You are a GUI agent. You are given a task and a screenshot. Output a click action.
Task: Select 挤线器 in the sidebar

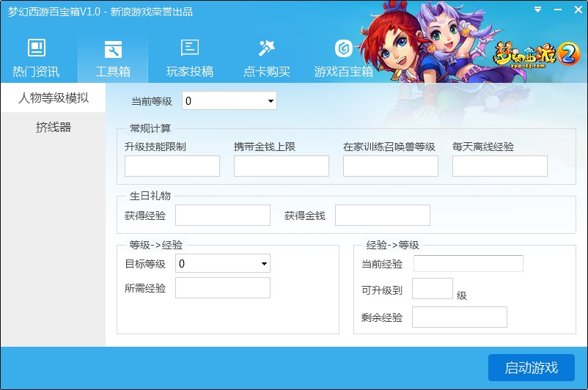[54, 127]
